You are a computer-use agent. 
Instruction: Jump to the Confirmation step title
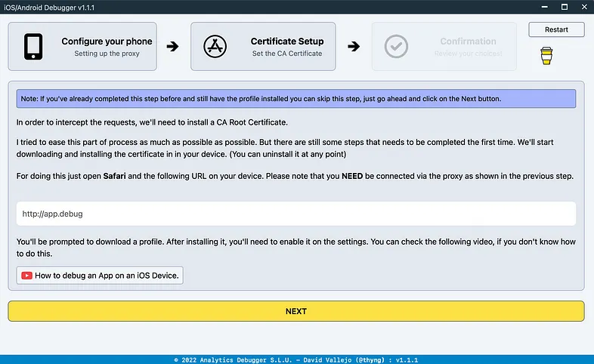click(468, 42)
